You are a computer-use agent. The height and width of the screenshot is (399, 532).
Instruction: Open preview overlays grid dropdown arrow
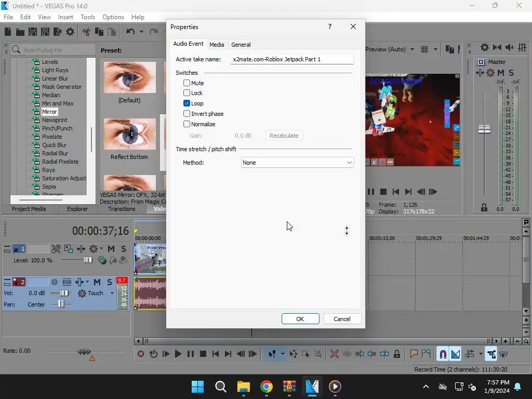pos(435,49)
